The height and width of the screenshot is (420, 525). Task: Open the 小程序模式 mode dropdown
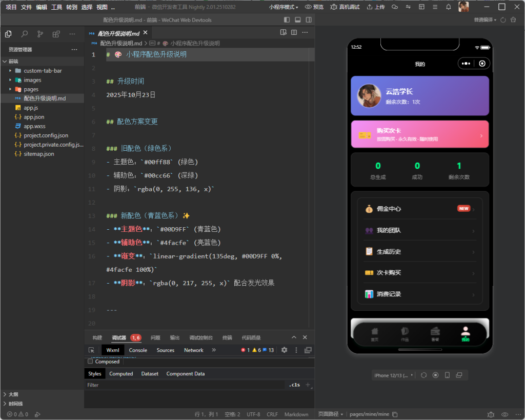click(284, 7)
